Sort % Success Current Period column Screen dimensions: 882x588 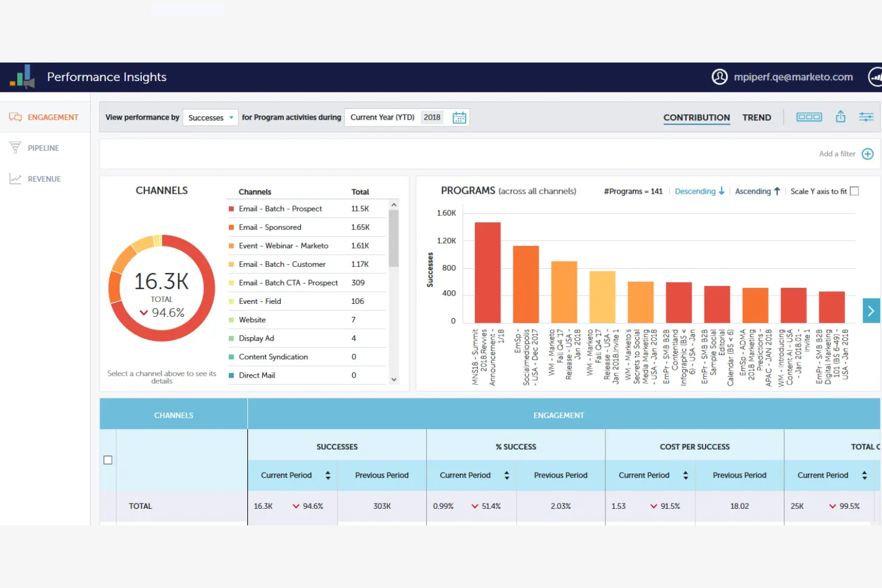(507, 475)
